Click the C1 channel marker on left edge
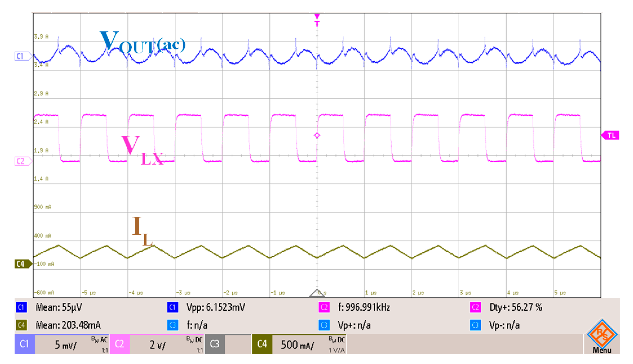 [x=22, y=56]
